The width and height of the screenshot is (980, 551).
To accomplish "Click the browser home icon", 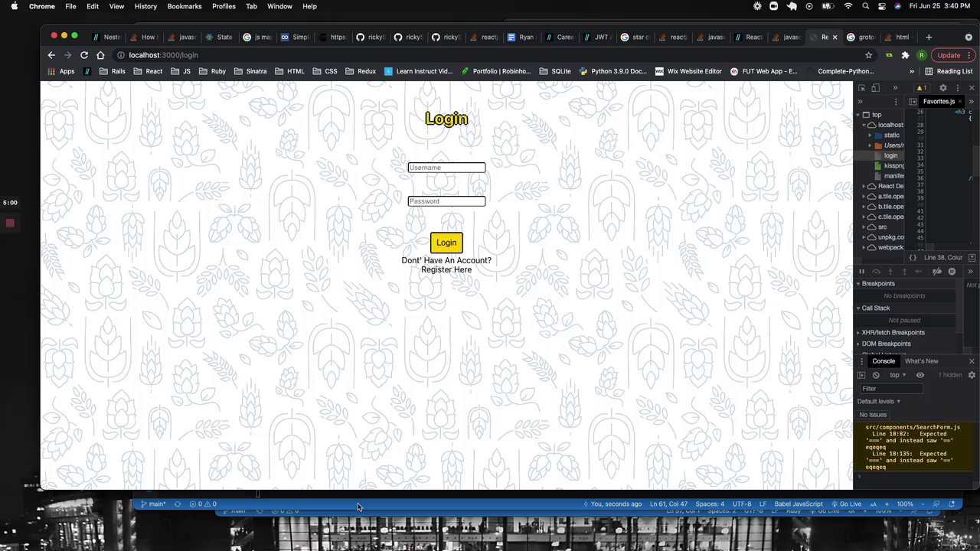I will (100, 55).
